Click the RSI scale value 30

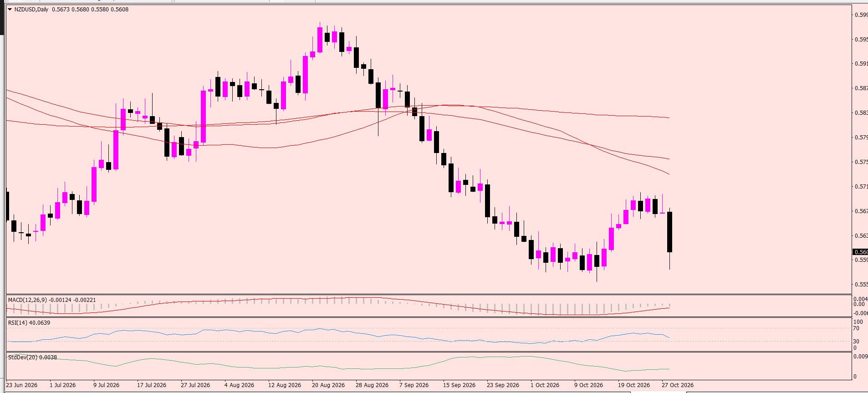(856, 342)
